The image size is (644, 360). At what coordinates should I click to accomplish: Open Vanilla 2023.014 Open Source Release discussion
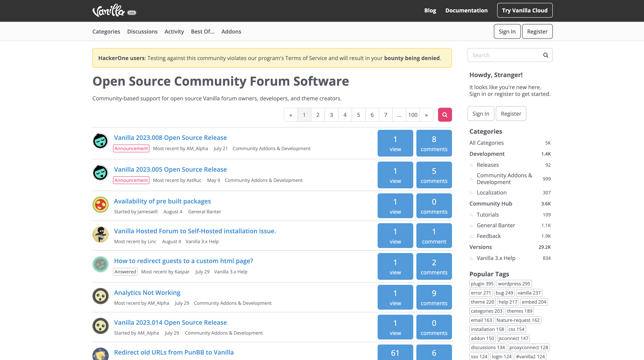pos(170,322)
